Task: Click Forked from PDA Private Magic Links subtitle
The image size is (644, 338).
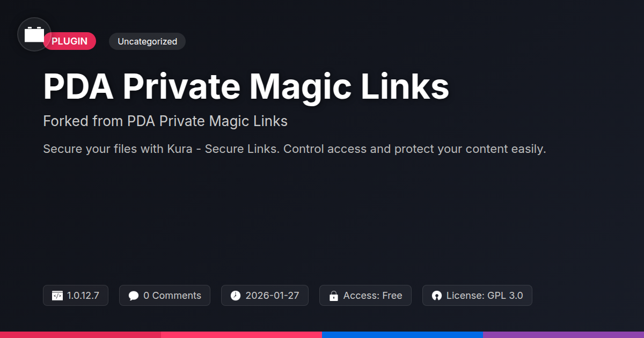Action: tap(165, 121)
